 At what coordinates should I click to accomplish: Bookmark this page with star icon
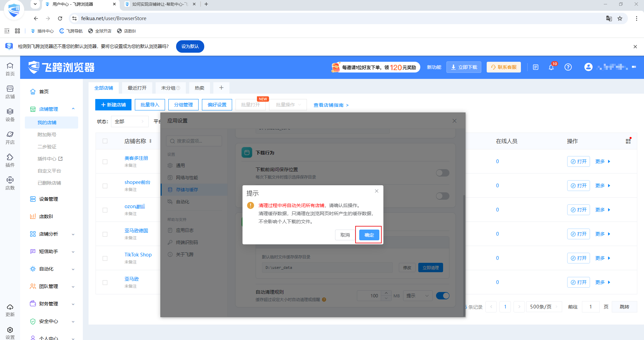click(620, 18)
